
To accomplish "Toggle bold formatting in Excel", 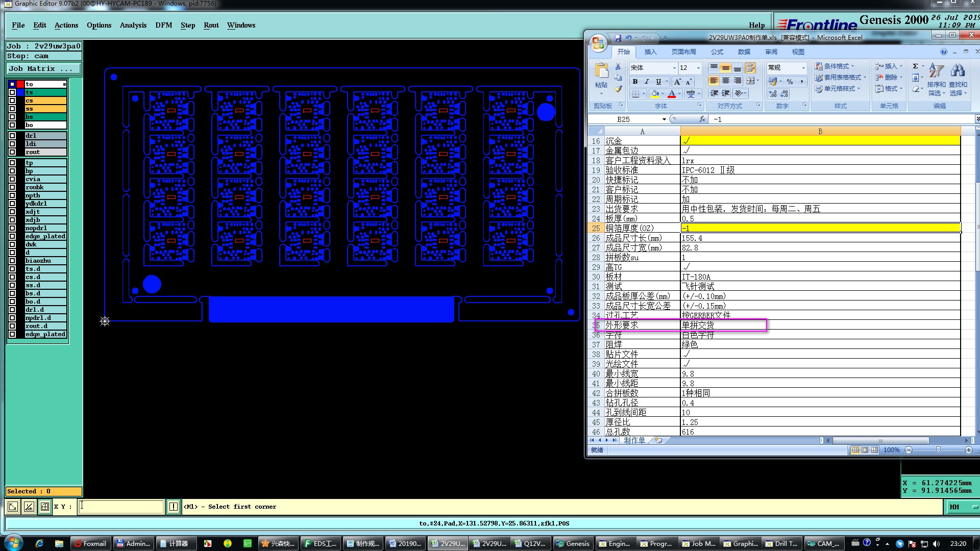I will pyautogui.click(x=635, y=82).
